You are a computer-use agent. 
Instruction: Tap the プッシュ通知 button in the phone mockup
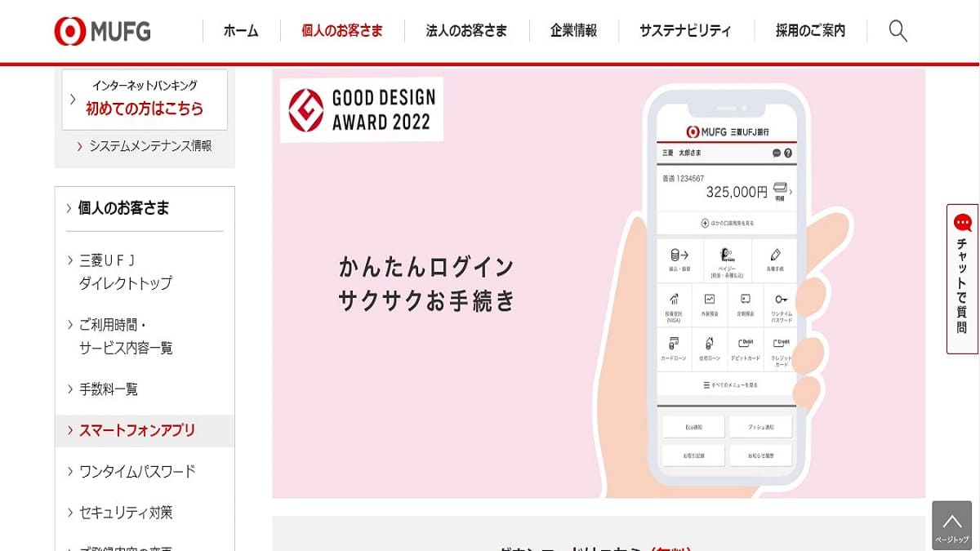click(760, 427)
